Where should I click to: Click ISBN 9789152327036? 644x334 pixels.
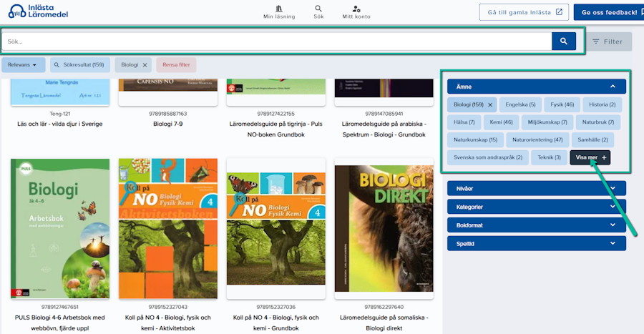pos(276,307)
